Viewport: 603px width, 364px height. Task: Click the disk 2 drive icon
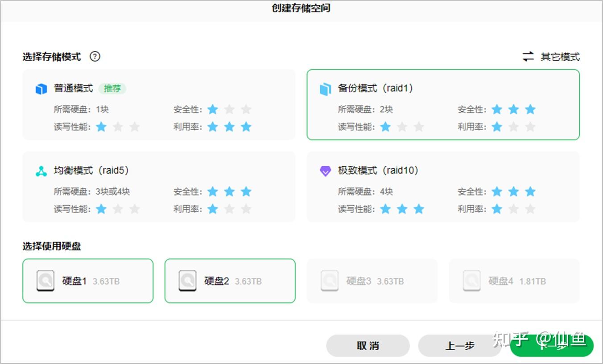188,281
